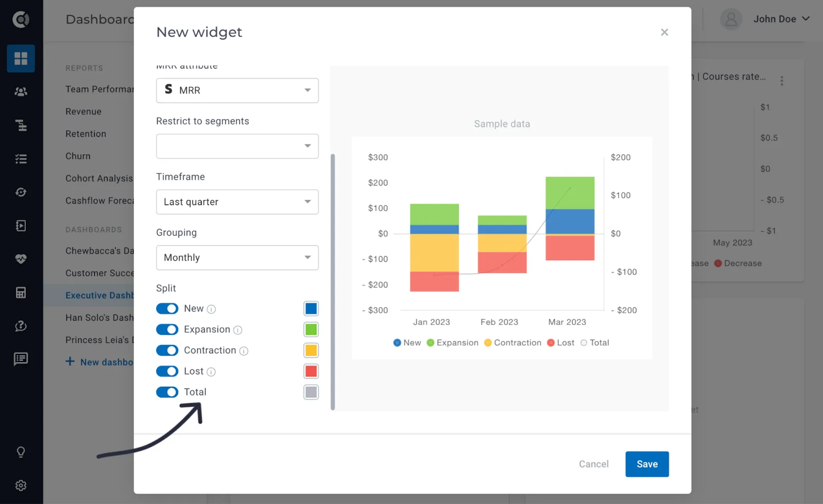Open the checklist icon in sidebar
The image size is (823, 504).
pyautogui.click(x=21, y=158)
